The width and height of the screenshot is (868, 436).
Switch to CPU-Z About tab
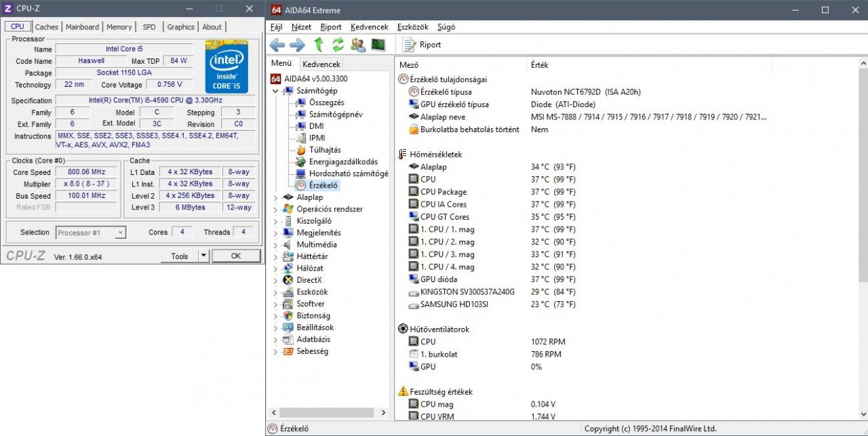212,27
